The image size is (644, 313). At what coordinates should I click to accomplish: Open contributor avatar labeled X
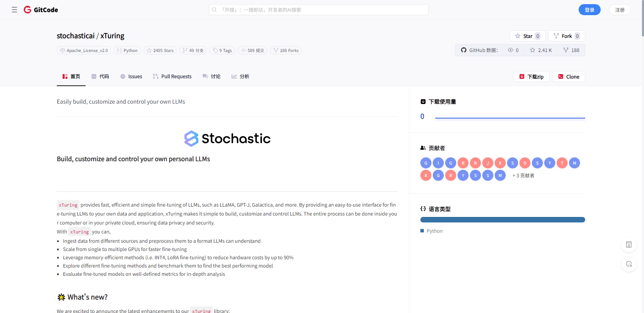500,163
